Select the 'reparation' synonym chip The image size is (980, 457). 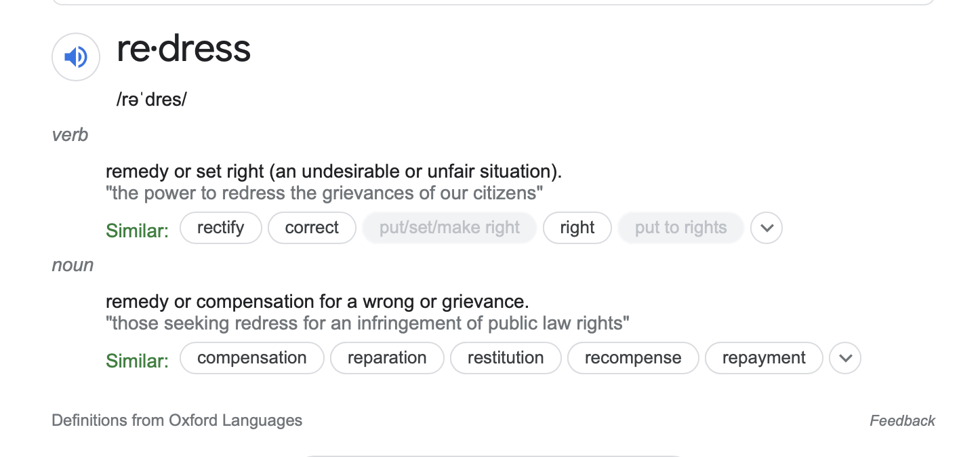[387, 358]
